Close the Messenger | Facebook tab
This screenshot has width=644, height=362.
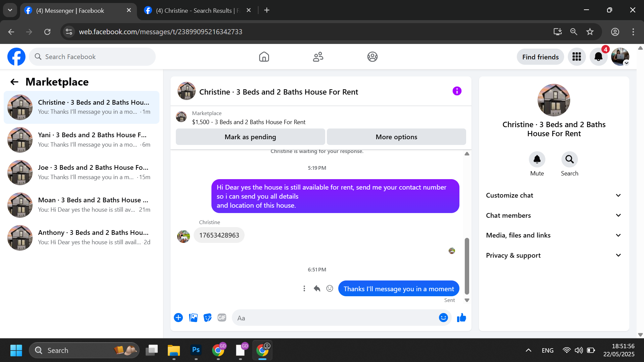coord(129,10)
